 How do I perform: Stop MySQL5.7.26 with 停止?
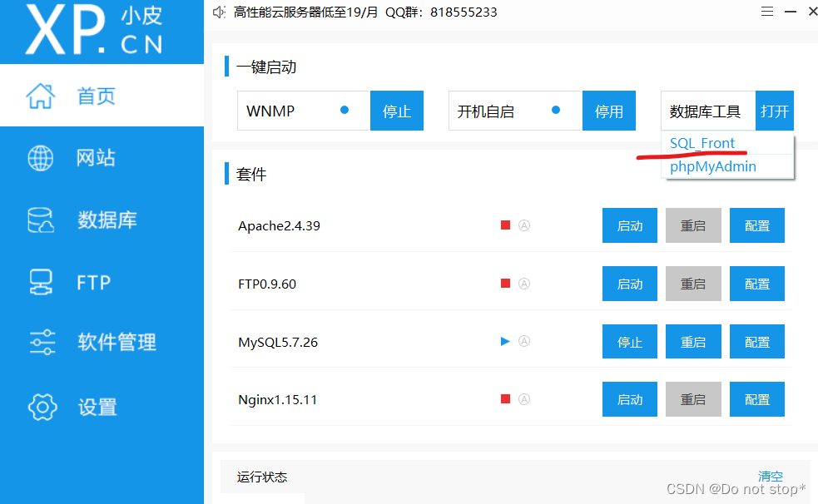click(630, 342)
